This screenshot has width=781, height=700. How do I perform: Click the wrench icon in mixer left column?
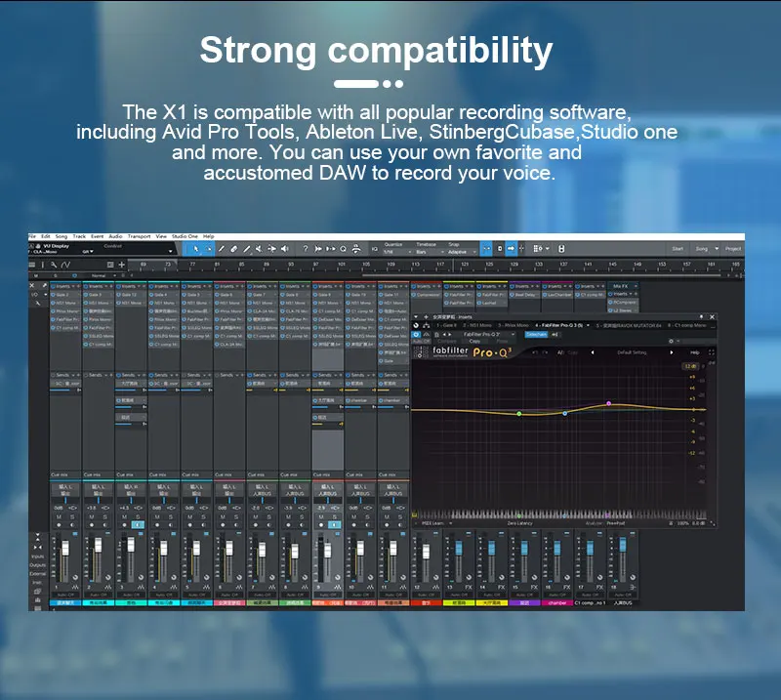(x=38, y=303)
